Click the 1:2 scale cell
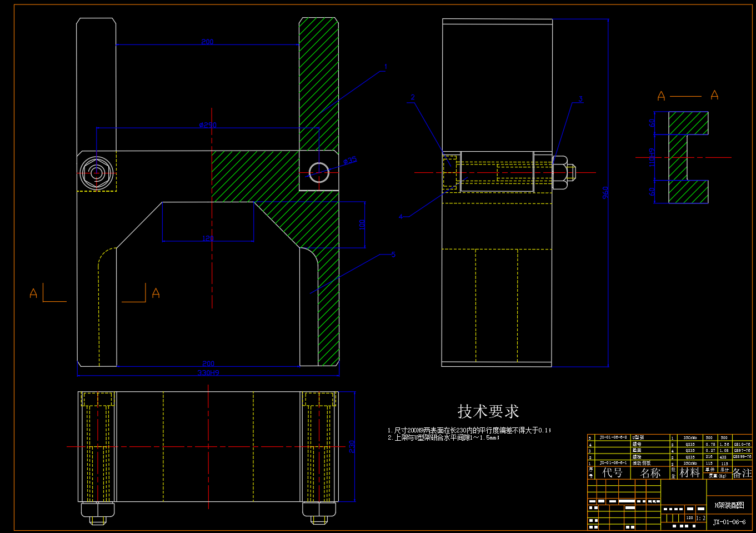The height and width of the screenshot is (533, 756). (700, 518)
